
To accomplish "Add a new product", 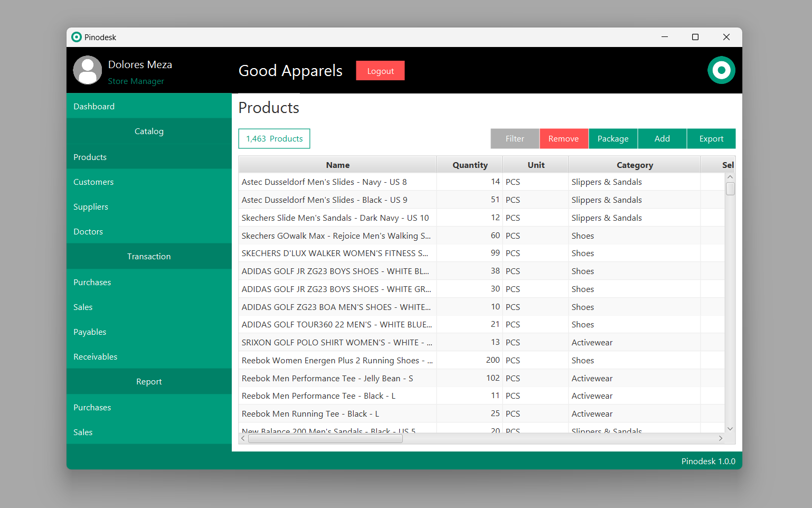I will pos(662,138).
